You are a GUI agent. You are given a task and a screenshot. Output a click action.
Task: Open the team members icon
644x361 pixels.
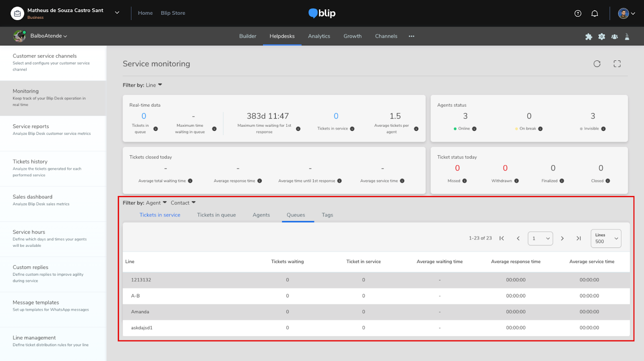click(615, 37)
